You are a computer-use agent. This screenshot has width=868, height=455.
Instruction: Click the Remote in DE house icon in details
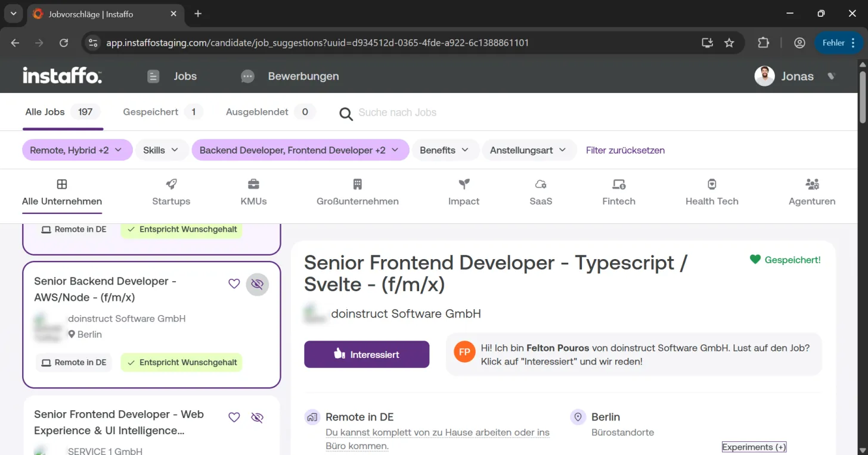tap(312, 417)
